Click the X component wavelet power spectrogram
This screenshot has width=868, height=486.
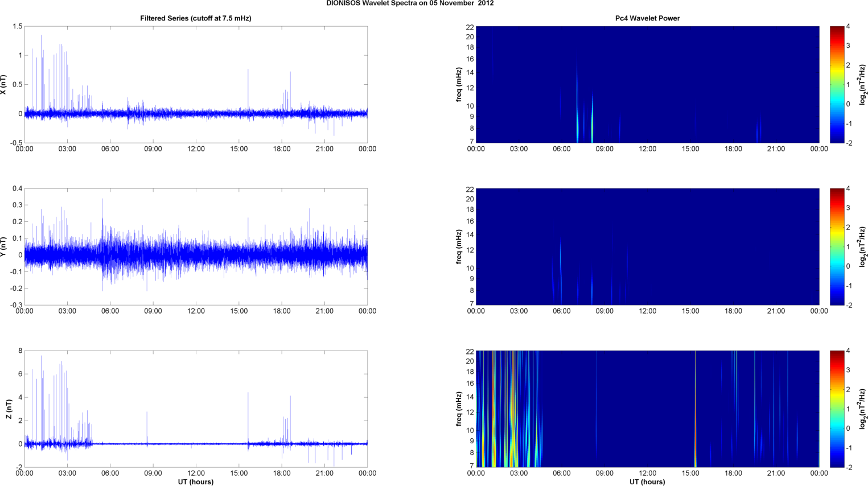(x=647, y=84)
